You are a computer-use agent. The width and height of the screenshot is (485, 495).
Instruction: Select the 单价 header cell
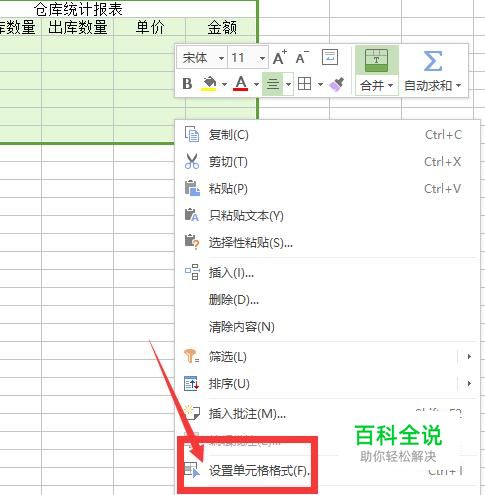pyautogui.click(x=150, y=27)
